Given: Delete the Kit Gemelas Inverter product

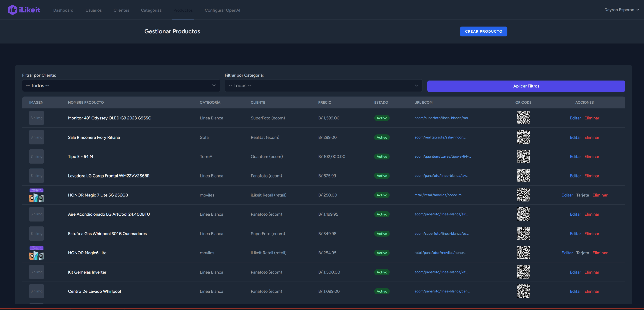Looking at the screenshot, I should coord(592,272).
